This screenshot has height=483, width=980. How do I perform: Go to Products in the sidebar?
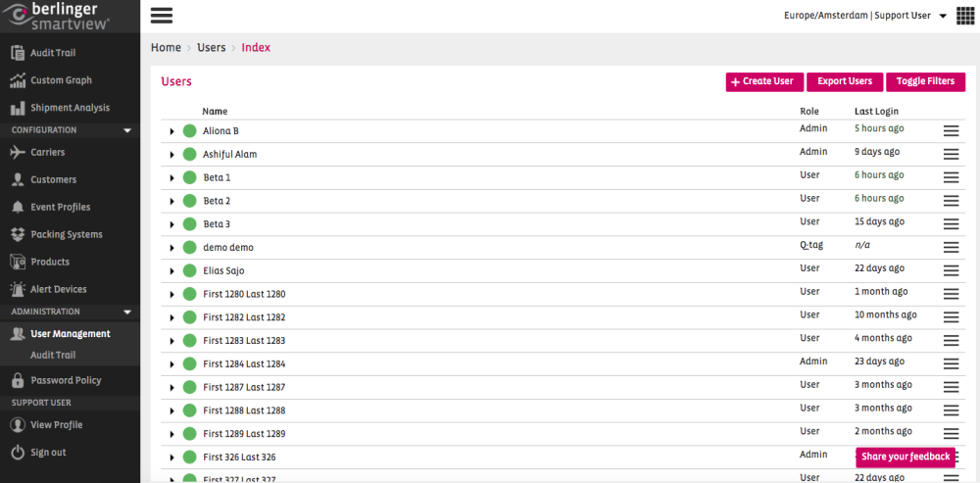50,263
